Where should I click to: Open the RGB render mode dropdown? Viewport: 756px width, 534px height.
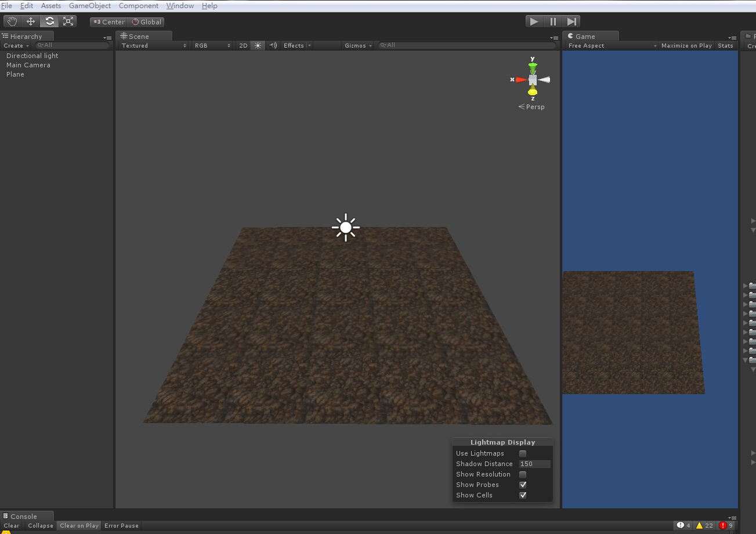[x=212, y=45]
